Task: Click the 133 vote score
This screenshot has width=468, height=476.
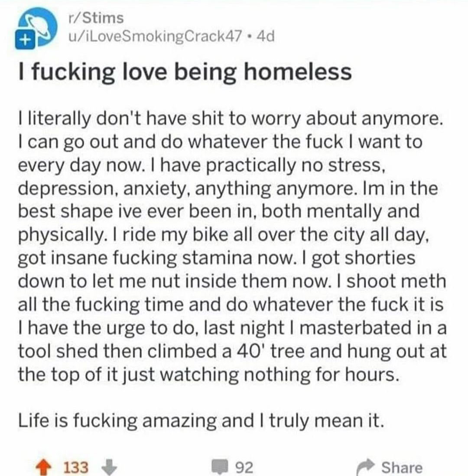Action: pos(76,467)
